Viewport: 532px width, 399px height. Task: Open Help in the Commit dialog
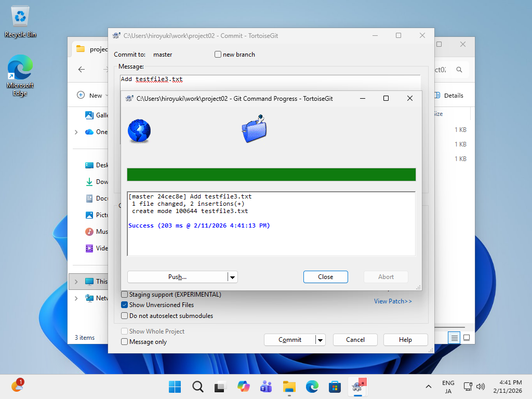click(x=405, y=340)
